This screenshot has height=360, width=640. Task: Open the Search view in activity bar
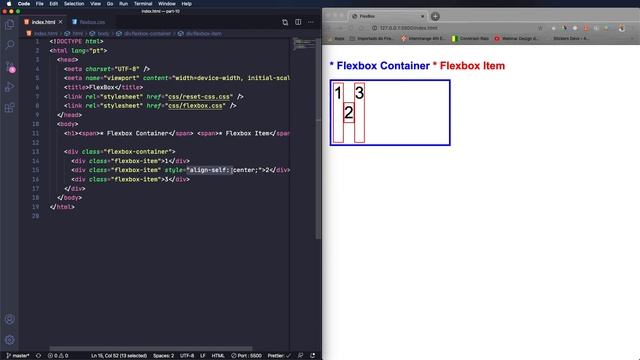9,45
